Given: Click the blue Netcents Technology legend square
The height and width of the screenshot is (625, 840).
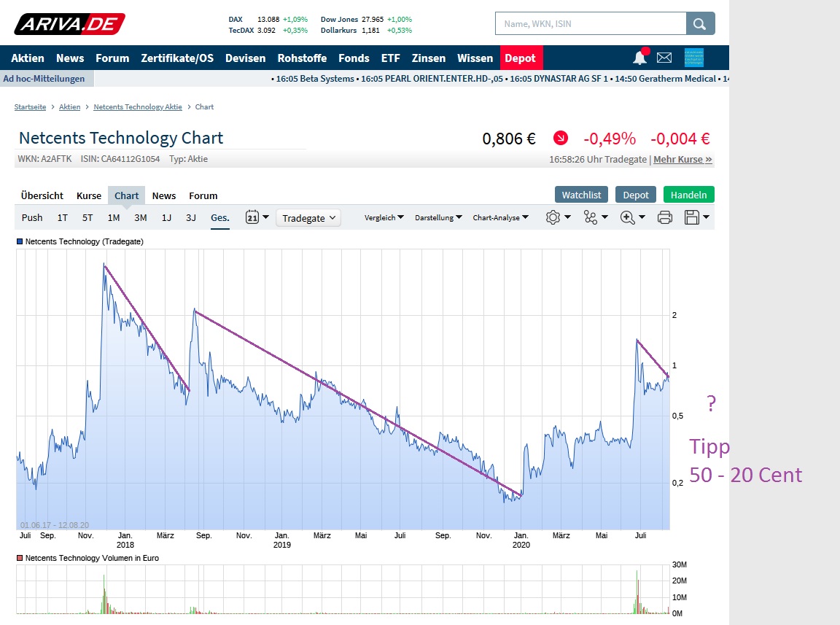Looking at the screenshot, I should [x=20, y=241].
